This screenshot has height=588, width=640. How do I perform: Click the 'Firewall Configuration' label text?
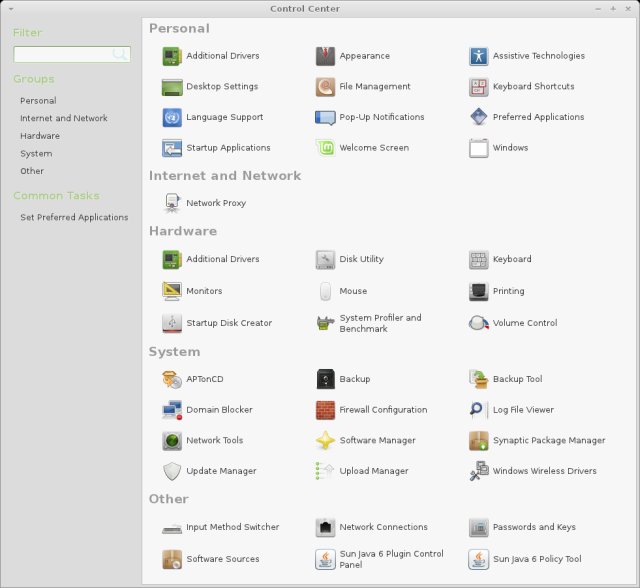pos(383,410)
